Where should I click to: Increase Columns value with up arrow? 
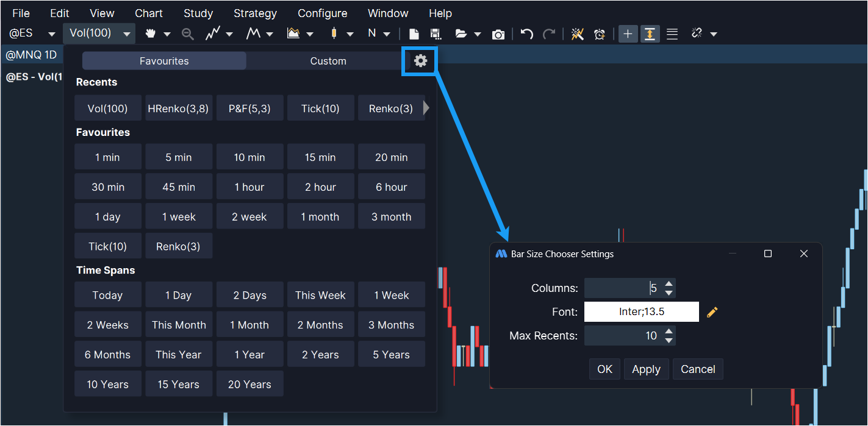(669, 284)
